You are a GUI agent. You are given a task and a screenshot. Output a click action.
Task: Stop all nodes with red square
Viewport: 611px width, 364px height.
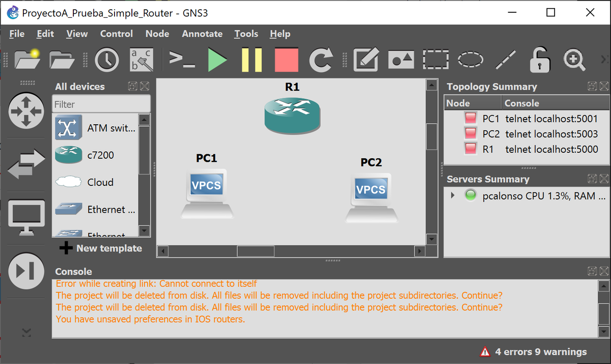coord(286,60)
